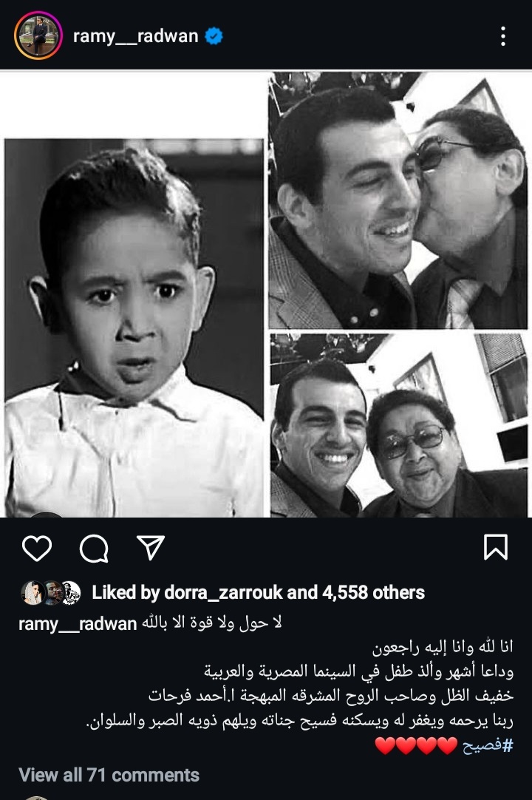Tap first liker avatar thumbnail

click(x=33, y=593)
